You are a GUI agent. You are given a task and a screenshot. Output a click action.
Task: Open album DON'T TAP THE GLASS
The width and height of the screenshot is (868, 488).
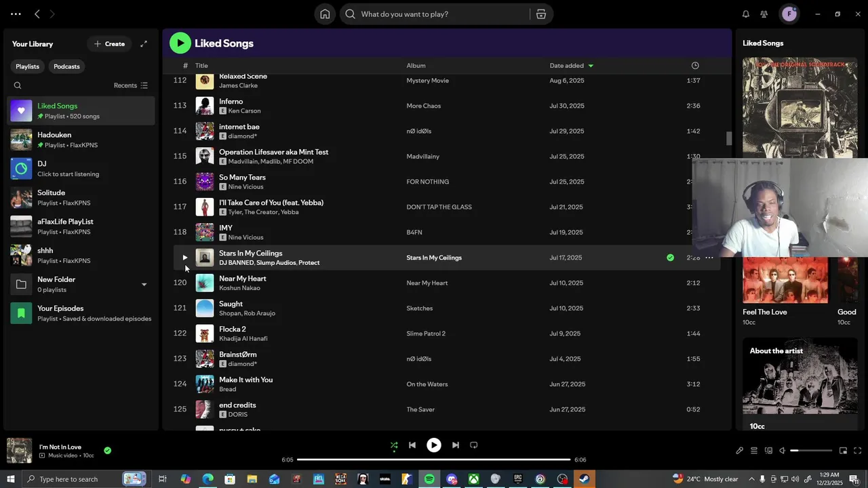point(439,207)
